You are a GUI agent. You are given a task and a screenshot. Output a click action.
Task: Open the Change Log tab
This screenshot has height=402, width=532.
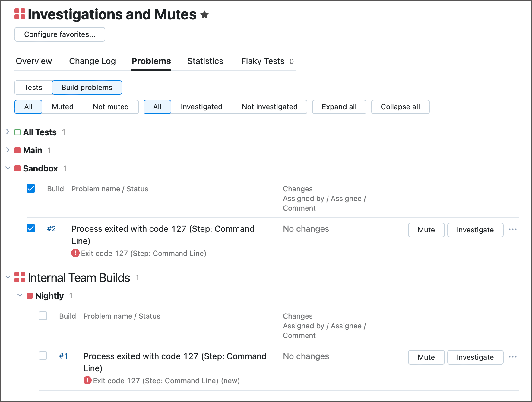[x=92, y=61]
